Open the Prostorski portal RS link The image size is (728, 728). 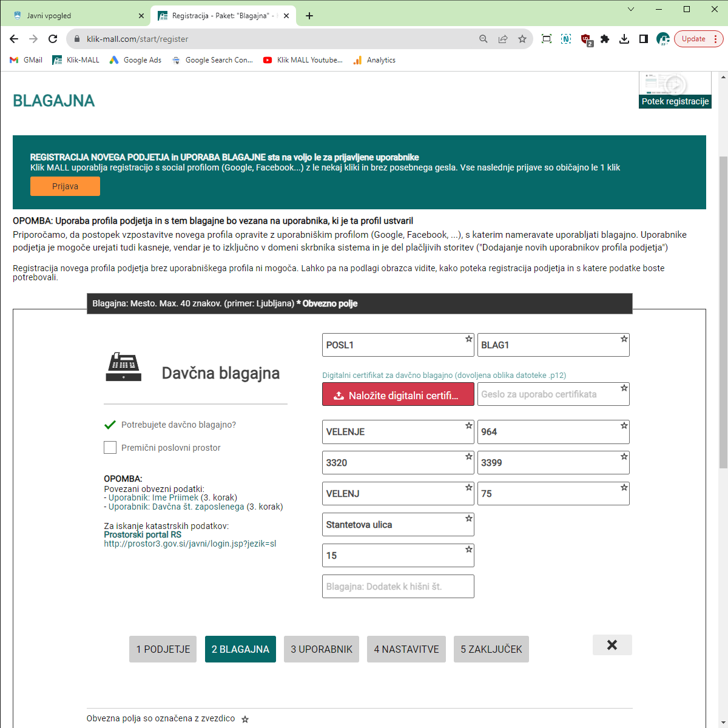143,534
